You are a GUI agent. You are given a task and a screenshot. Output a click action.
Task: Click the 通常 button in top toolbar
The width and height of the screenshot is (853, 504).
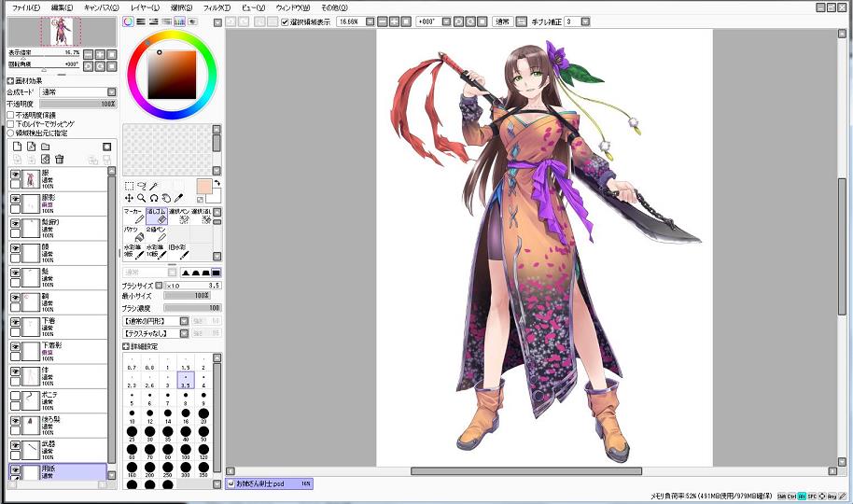point(502,21)
